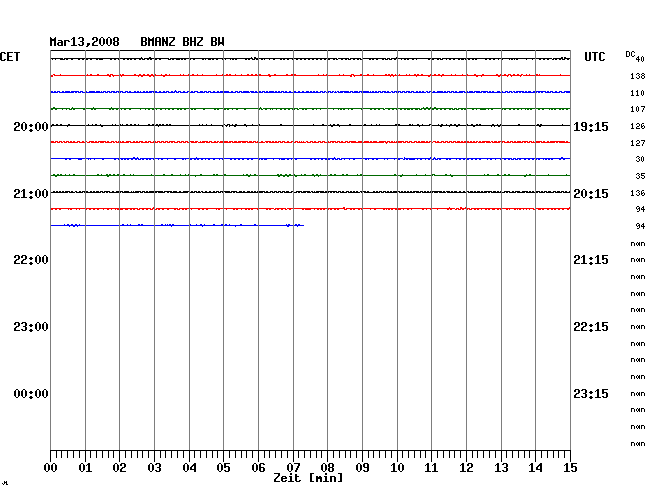The width and height of the screenshot is (650, 494).
Task: Click the green trace in the DC 107 row
Action: coord(310,109)
